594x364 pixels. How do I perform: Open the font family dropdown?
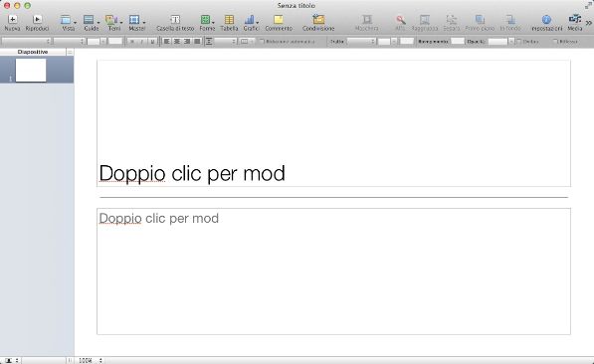tap(26, 42)
